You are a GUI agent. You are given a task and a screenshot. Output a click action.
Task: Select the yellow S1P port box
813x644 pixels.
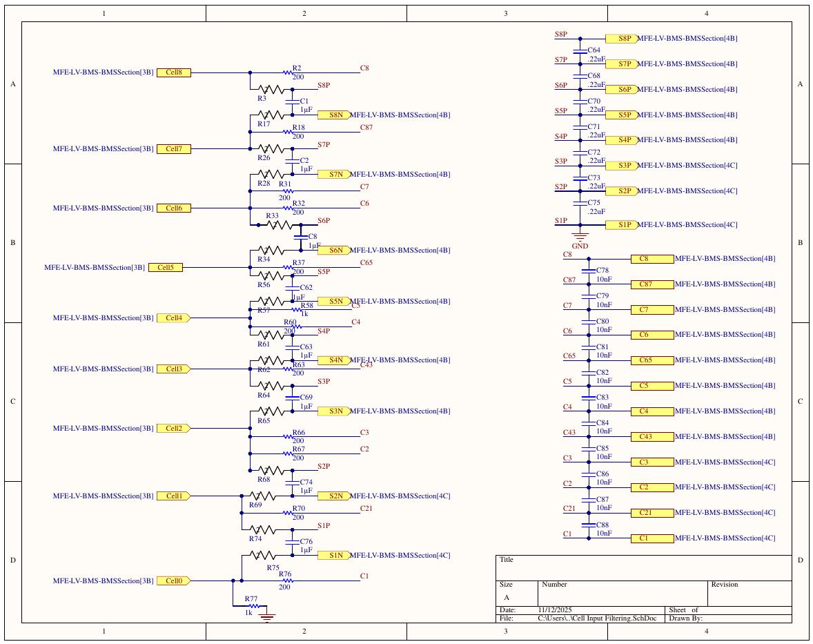pyautogui.click(x=621, y=225)
